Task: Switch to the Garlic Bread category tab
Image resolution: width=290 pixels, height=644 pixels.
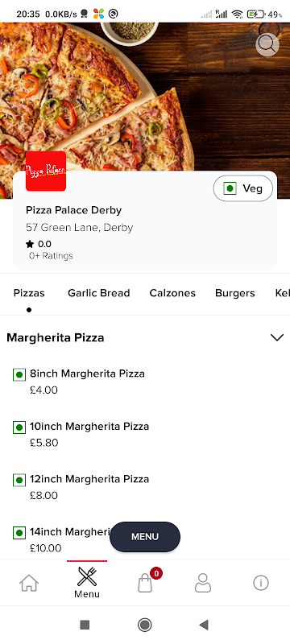Action: point(98,293)
